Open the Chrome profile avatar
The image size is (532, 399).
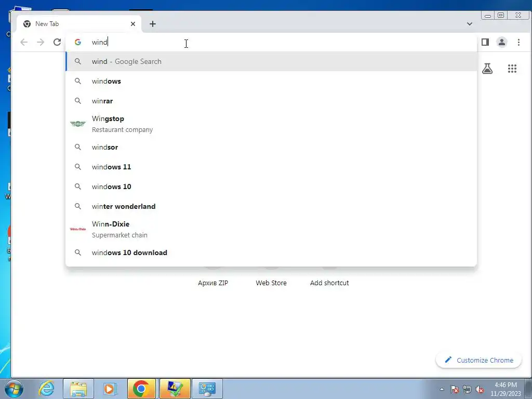pos(501,42)
